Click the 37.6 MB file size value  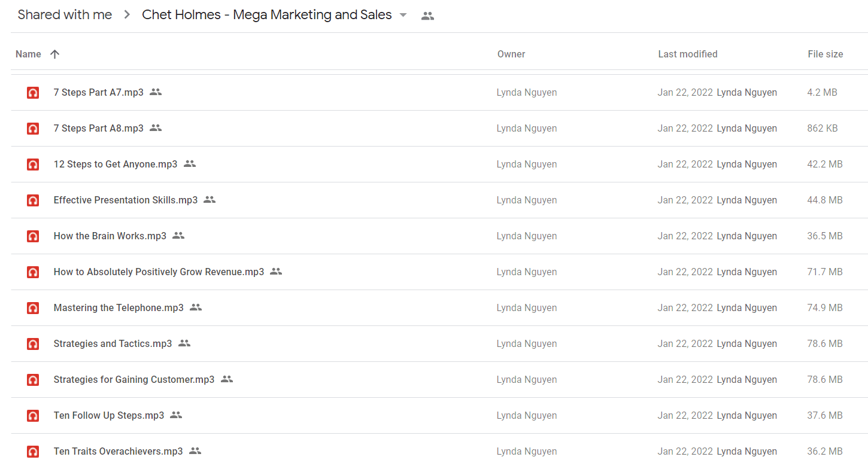(x=825, y=416)
